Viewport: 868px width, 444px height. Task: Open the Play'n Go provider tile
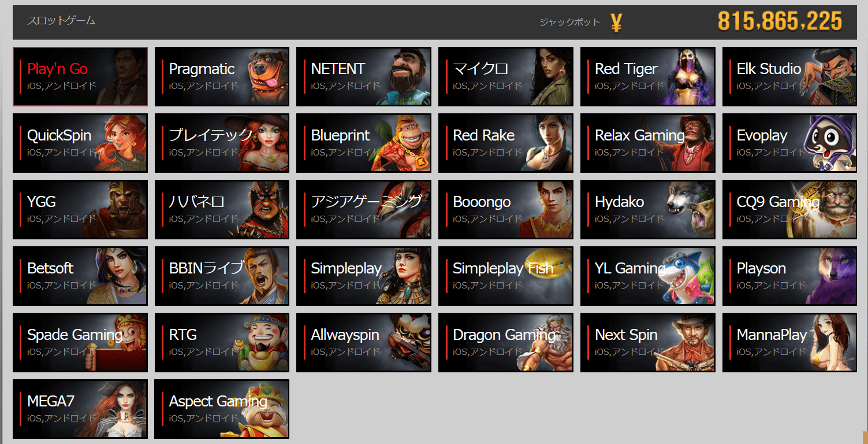click(x=80, y=77)
